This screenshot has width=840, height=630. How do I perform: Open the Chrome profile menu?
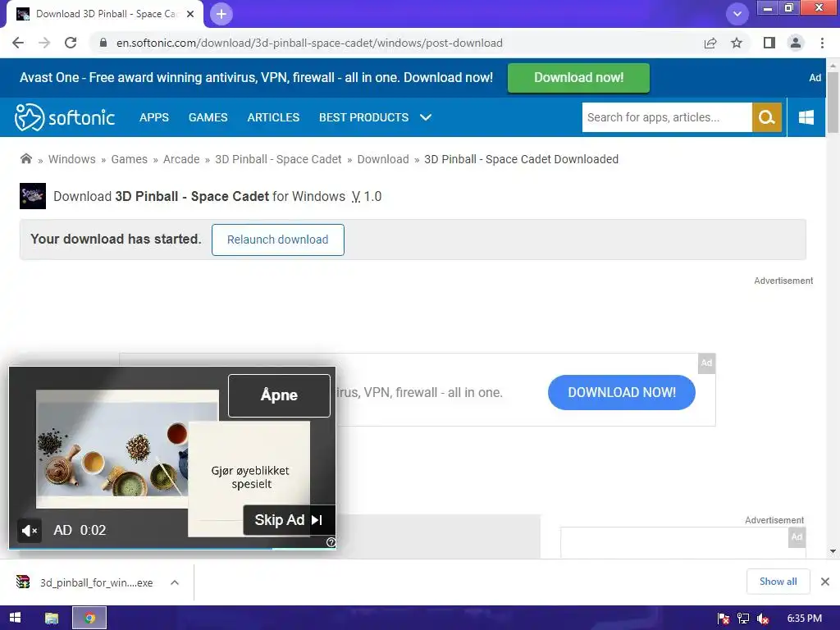pos(796,43)
